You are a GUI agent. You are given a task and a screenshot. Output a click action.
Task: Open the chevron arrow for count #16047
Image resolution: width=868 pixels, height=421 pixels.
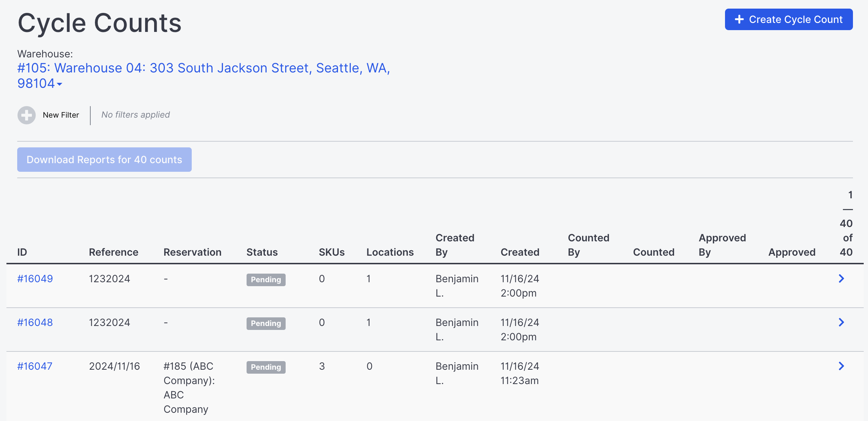841,366
